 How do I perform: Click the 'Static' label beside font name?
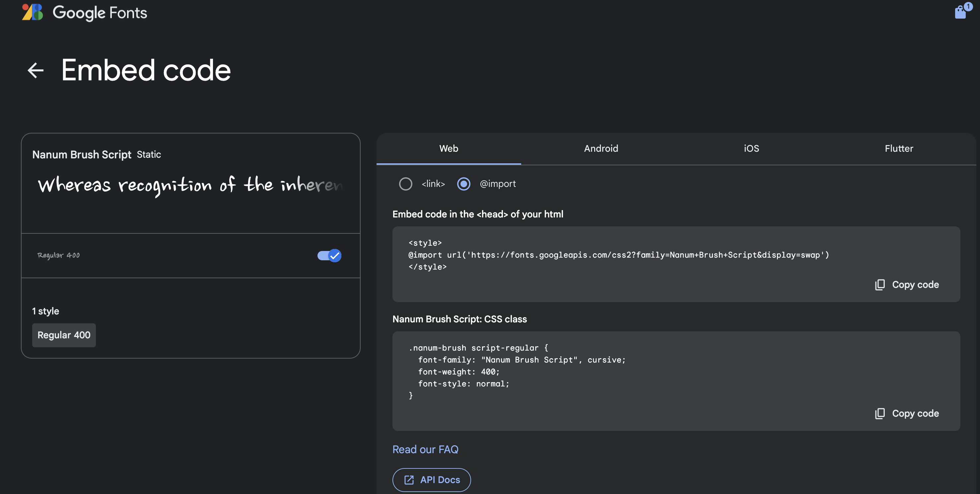[149, 154]
